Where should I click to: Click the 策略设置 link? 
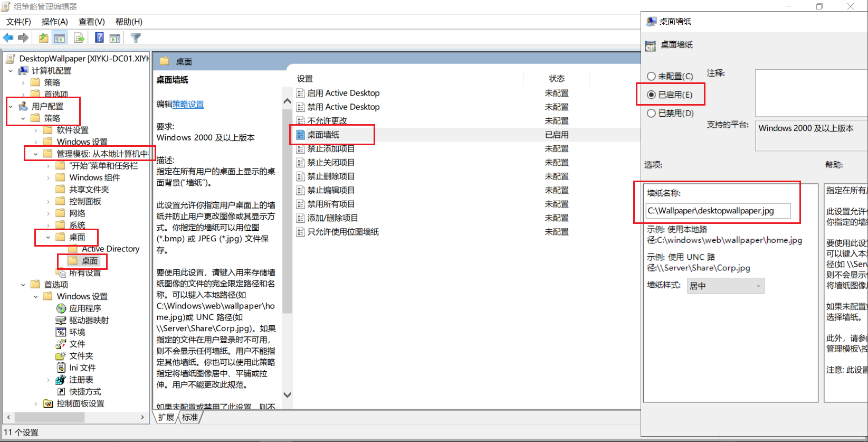[188, 105]
